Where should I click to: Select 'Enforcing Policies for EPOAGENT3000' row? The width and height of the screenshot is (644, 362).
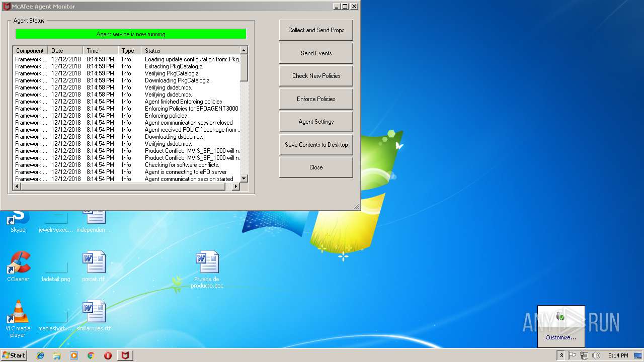click(127, 109)
